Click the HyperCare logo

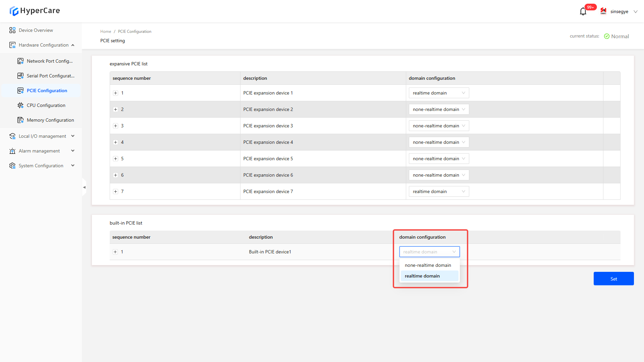pos(35,11)
